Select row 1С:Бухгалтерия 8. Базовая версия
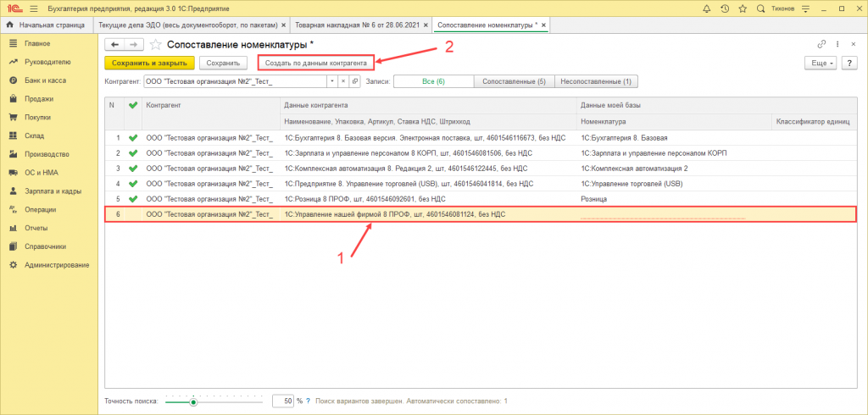The image size is (868, 415). [481, 137]
